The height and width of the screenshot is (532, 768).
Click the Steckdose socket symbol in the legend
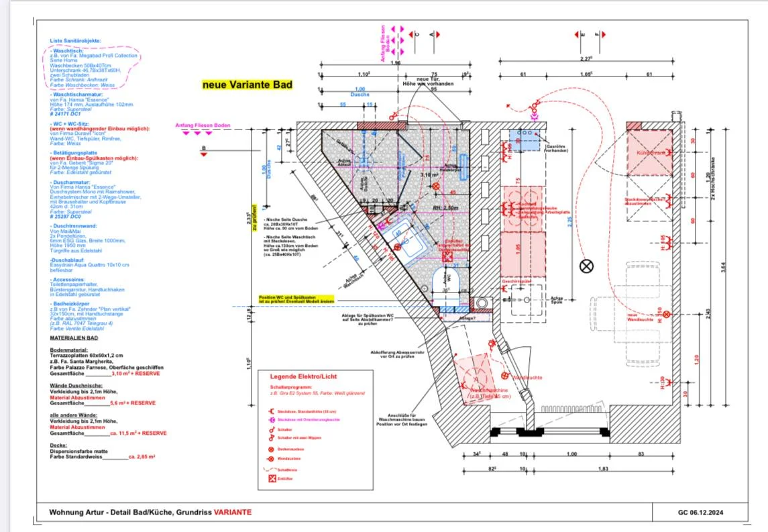[x=272, y=411]
